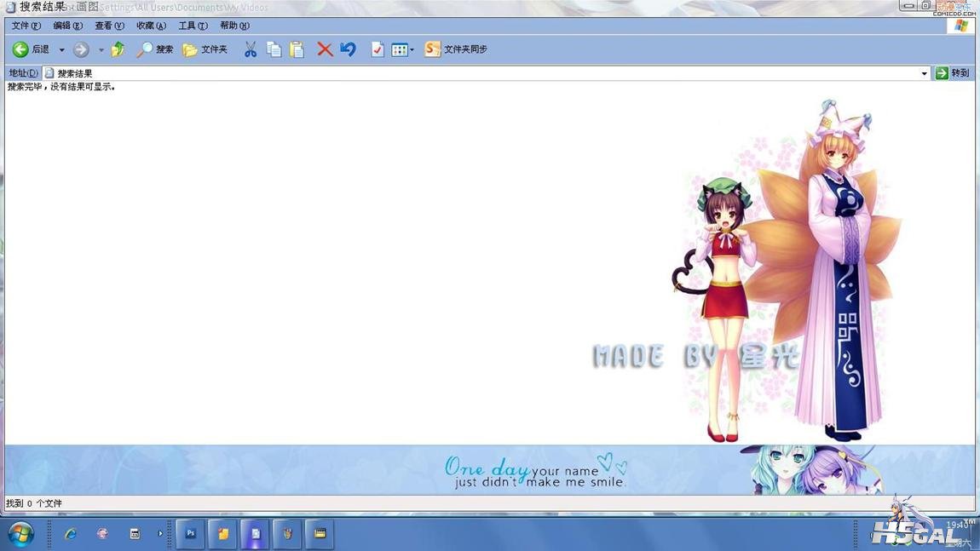Click the Back (后退) button
Image resolution: width=980 pixels, height=551 pixels.
30,49
